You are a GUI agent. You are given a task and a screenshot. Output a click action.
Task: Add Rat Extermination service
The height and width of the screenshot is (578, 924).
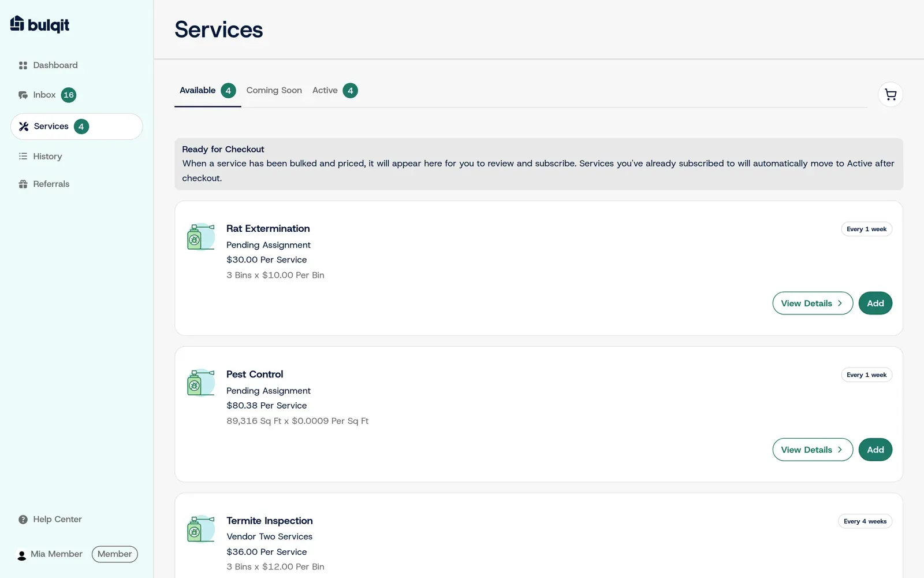point(875,303)
